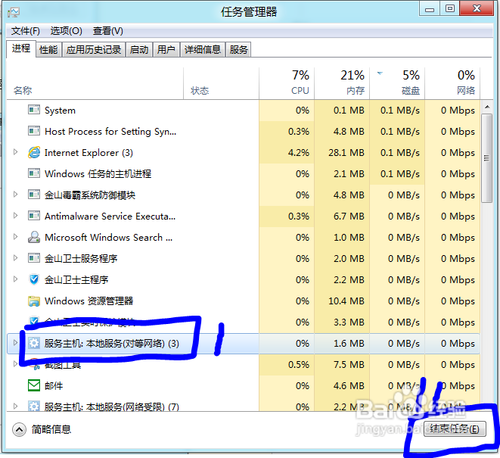Maximize the Task Manager window
The image size is (500, 458).
coord(450,9)
